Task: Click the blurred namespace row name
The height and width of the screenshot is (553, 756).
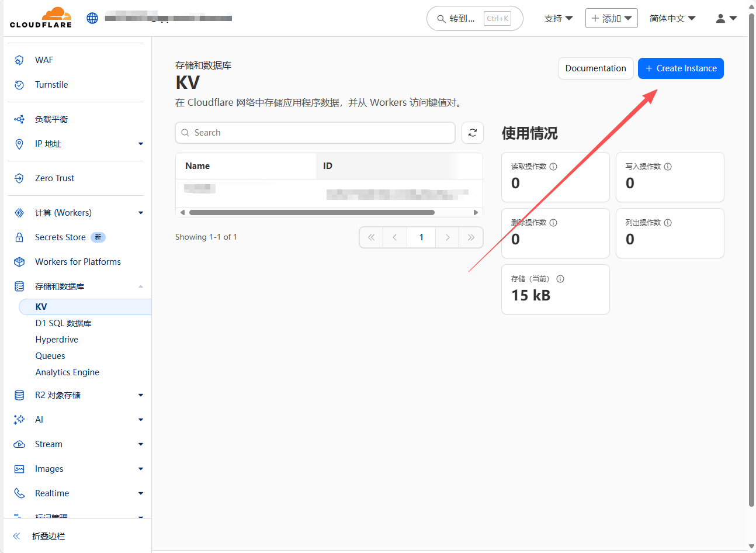Action: pos(200,188)
